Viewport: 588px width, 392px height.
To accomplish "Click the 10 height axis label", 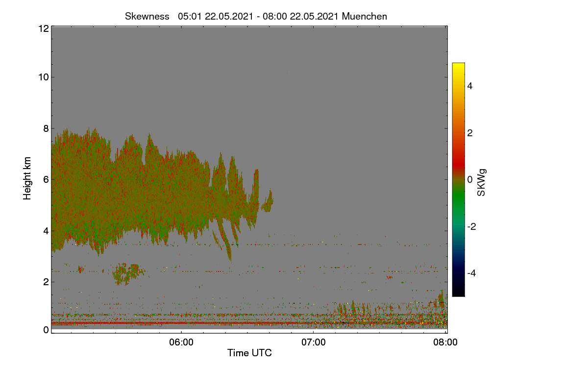I will [x=43, y=77].
